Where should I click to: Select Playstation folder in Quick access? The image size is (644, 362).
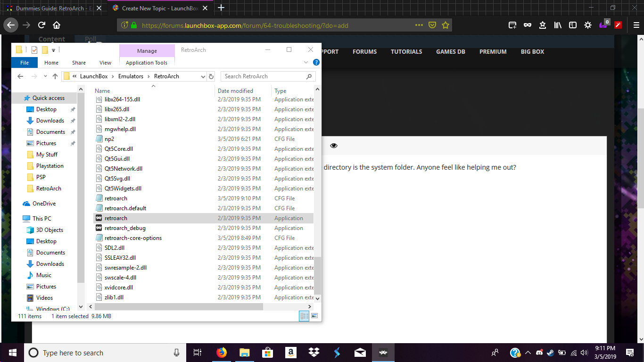click(x=50, y=166)
